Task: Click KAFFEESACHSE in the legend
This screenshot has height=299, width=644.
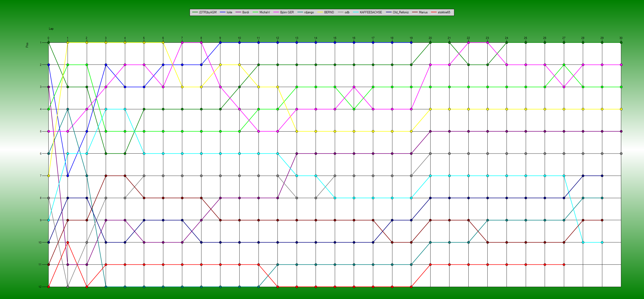Action: pyautogui.click(x=371, y=12)
